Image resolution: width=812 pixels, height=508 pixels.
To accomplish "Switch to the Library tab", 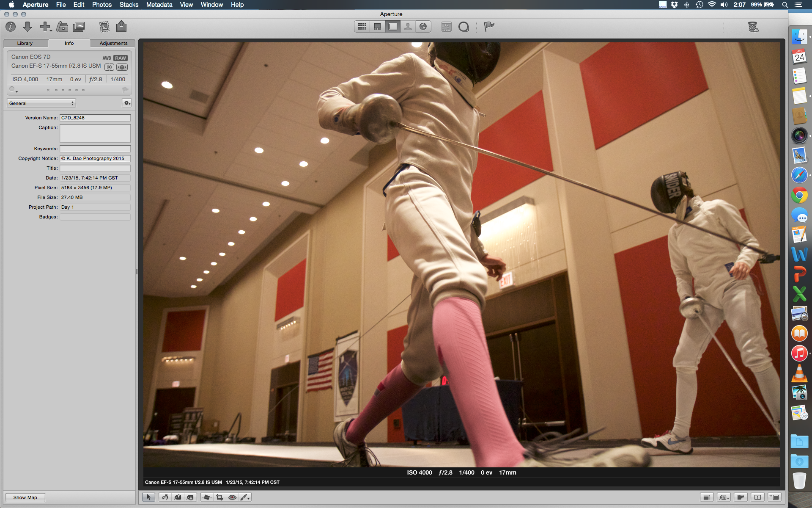I will 25,43.
